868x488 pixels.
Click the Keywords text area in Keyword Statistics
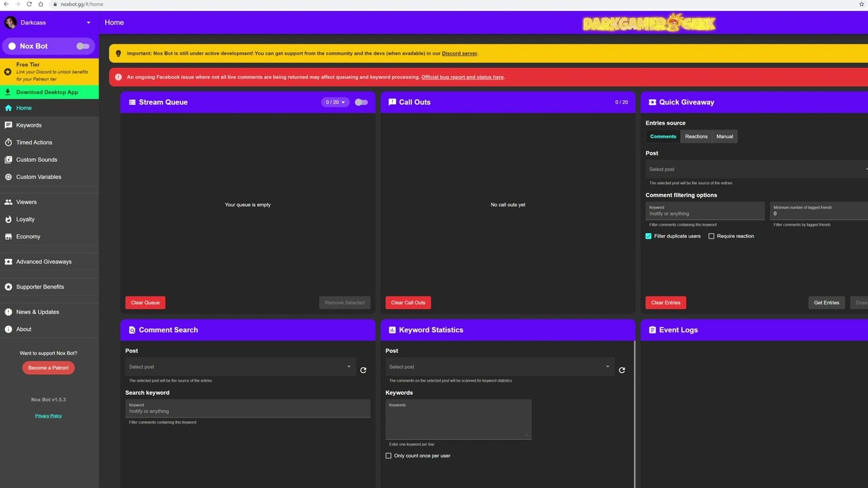[x=458, y=420]
